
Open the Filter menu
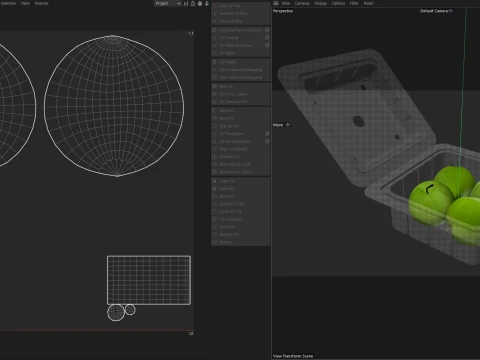(354, 3)
